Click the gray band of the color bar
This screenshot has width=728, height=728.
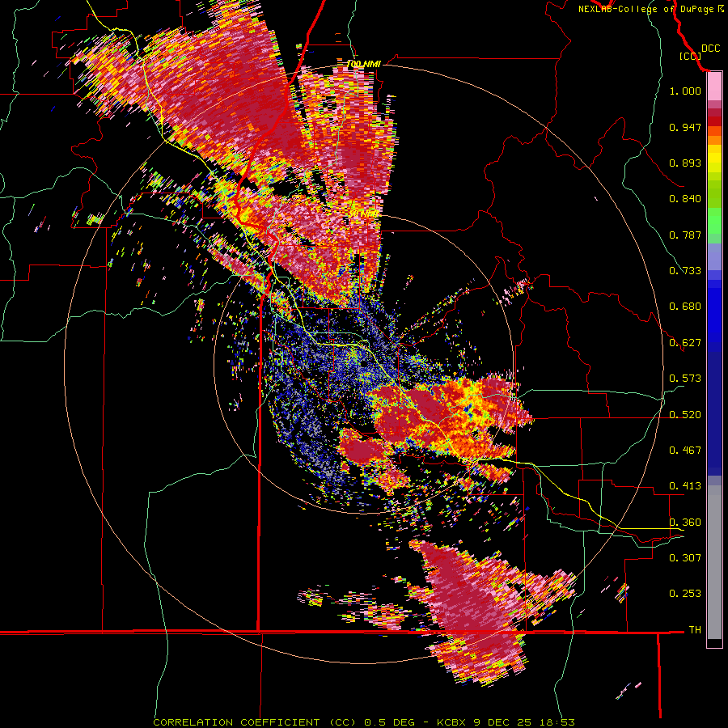(x=714, y=562)
